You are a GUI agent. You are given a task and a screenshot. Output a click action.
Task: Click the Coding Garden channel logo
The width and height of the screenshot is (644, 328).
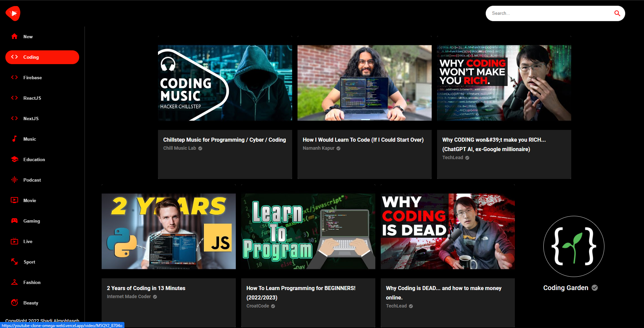tap(574, 246)
